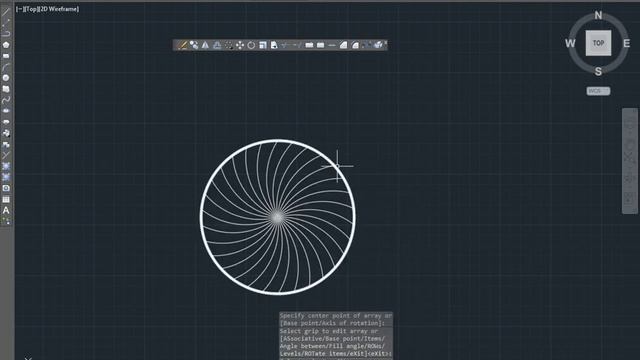The height and width of the screenshot is (360, 640).
Task: Open the [2D Wireframe] visual style menu
Action: click(58, 9)
